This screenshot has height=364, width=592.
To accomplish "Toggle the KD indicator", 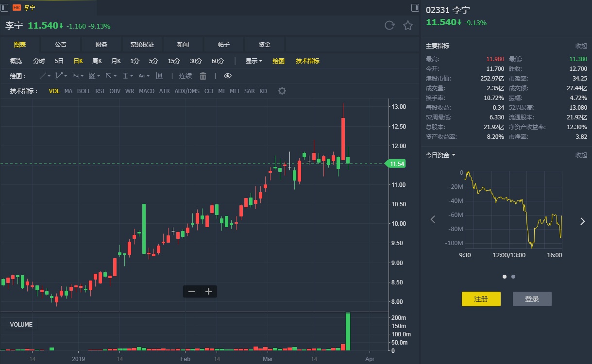I will click(263, 91).
